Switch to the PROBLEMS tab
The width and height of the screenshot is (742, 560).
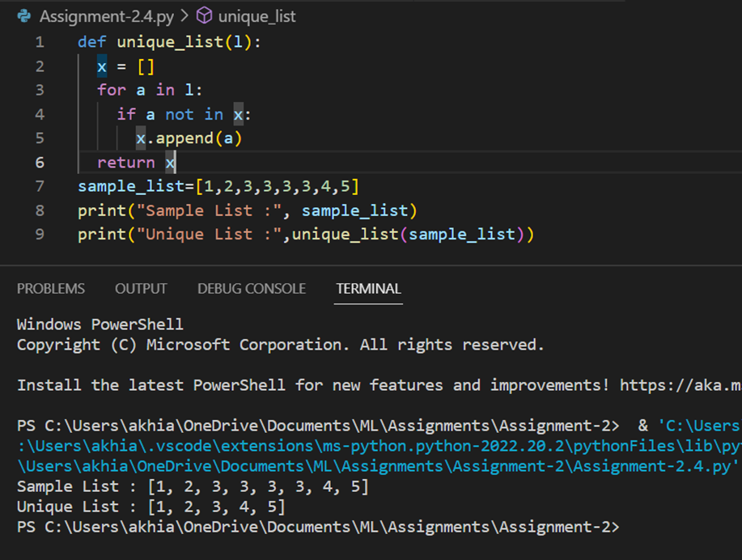click(50, 288)
